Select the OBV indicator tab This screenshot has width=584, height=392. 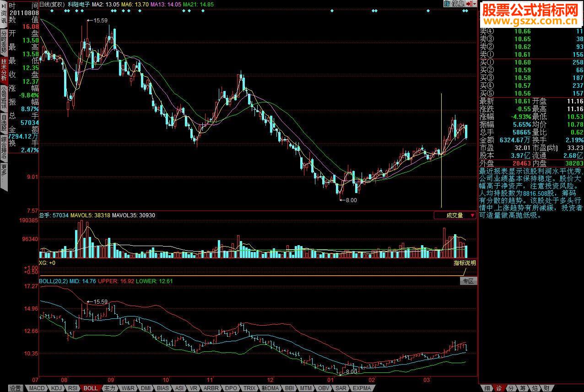point(324,388)
